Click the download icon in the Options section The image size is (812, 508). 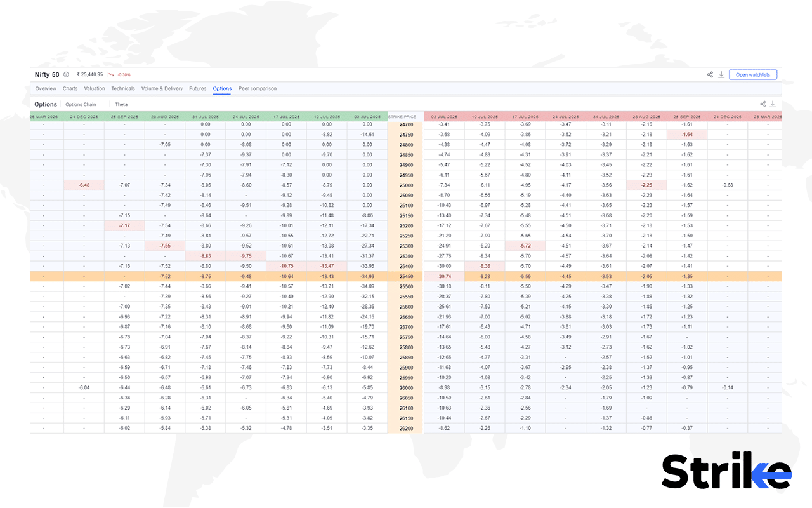773,104
